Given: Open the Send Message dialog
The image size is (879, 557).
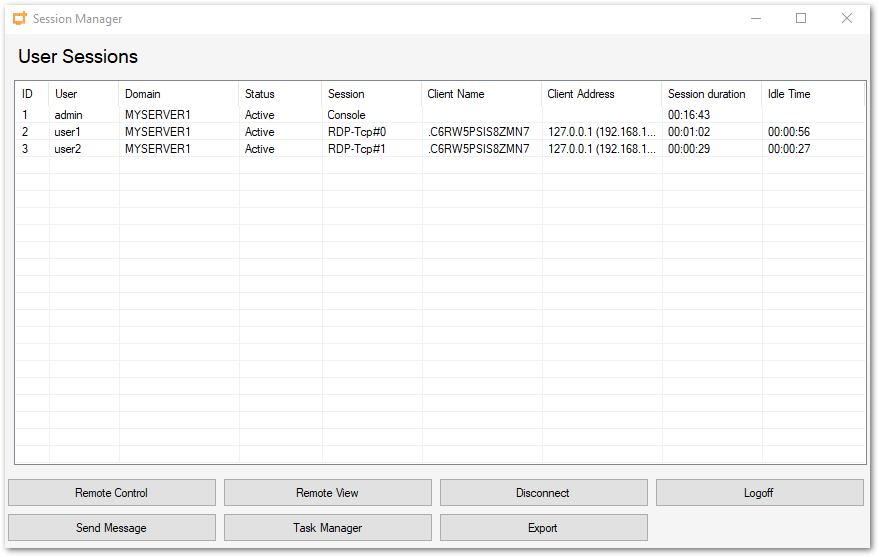Looking at the screenshot, I should point(111,528).
